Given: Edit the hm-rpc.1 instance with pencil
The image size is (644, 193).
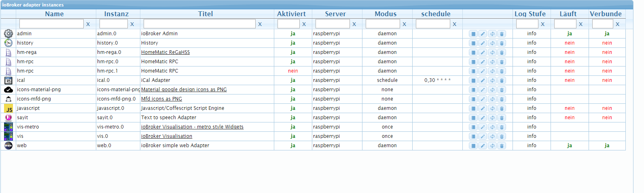Looking at the screenshot, I should (x=483, y=71).
